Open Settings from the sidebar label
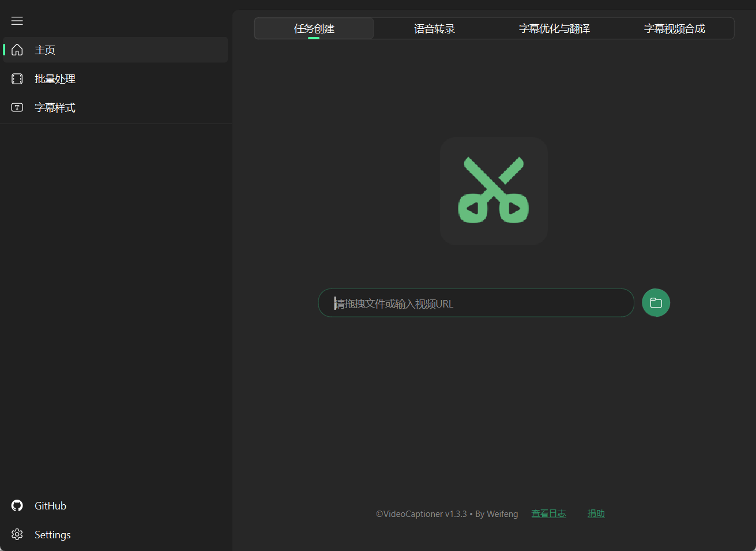Screen dimensions: 756x551 click(x=52, y=534)
